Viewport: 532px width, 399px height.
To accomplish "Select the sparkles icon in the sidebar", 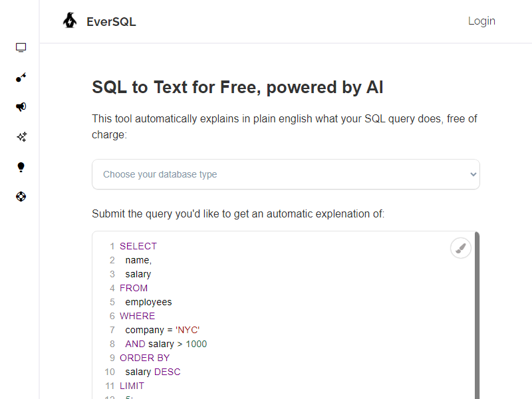I will pyautogui.click(x=21, y=137).
